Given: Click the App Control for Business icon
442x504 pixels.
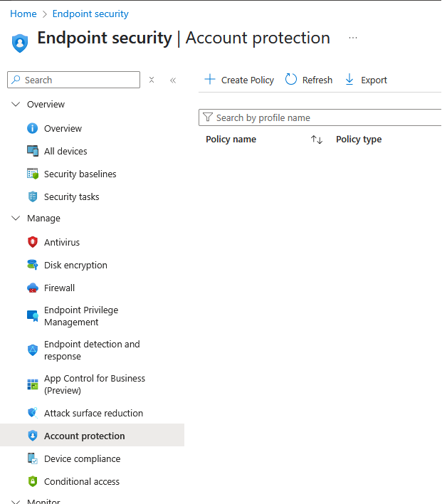Looking at the screenshot, I should click(x=32, y=384).
